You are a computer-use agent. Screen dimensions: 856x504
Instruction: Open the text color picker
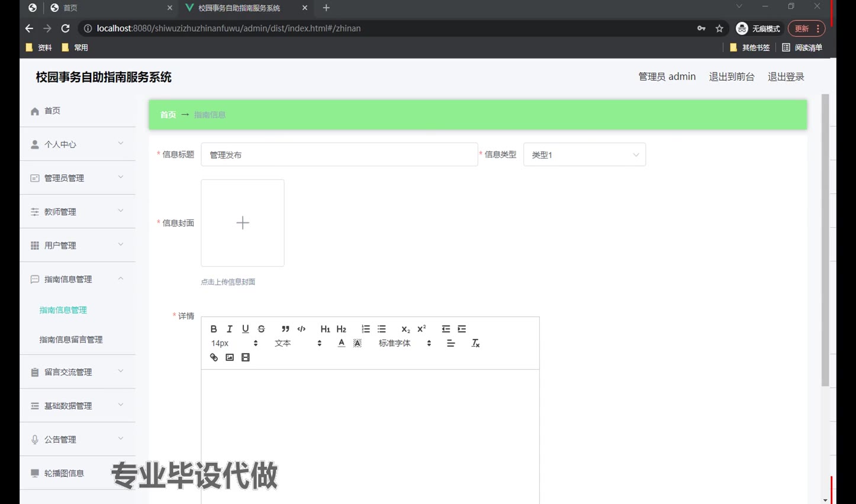click(x=342, y=343)
